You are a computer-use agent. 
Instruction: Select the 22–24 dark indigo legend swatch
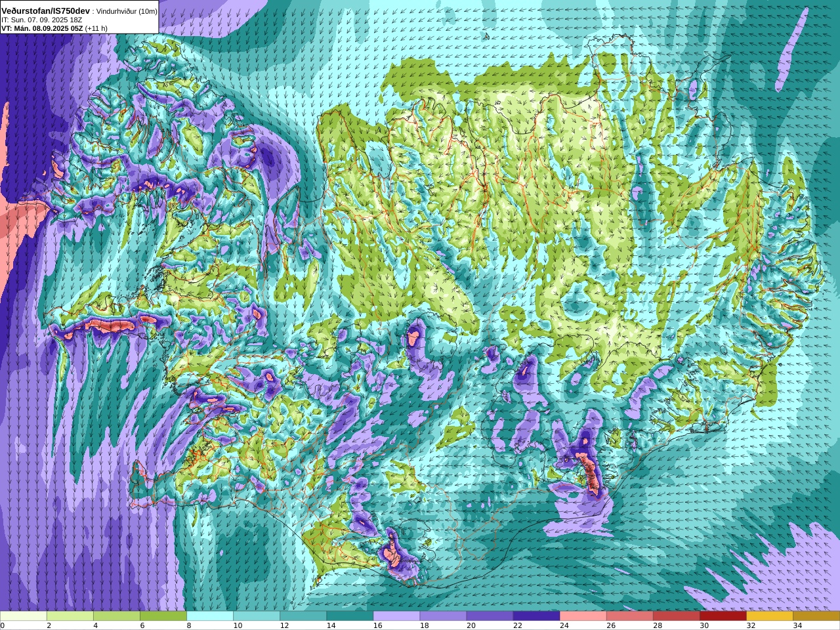(536, 616)
